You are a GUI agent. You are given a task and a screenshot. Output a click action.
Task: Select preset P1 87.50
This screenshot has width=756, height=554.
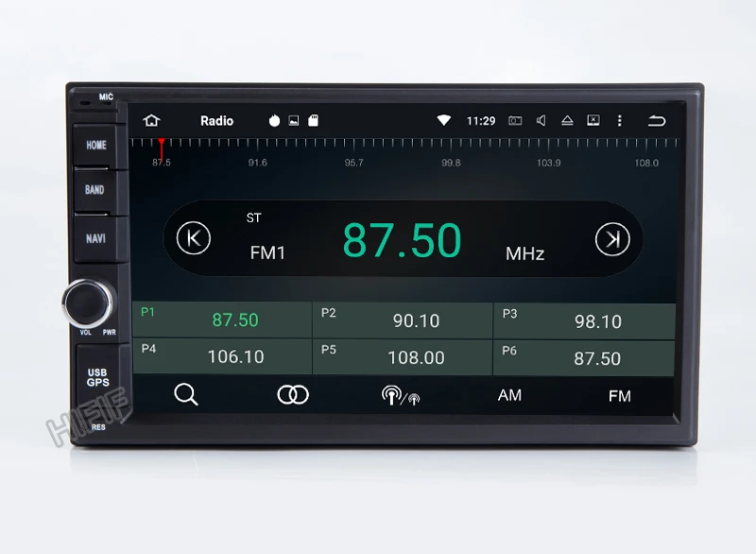(x=222, y=320)
